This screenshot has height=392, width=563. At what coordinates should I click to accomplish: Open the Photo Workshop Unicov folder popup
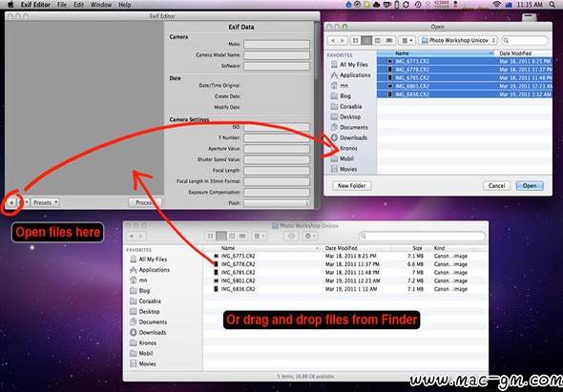click(x=458, y=41)
